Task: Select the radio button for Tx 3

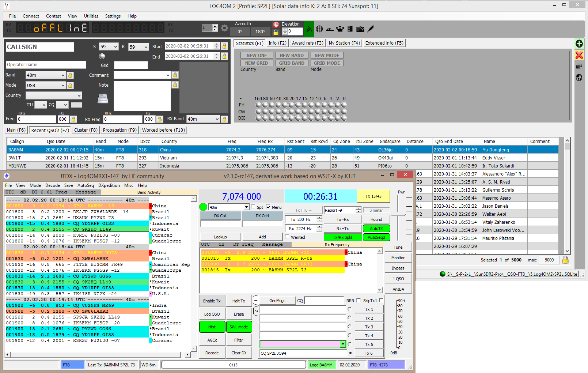Action: click(350, 327)
